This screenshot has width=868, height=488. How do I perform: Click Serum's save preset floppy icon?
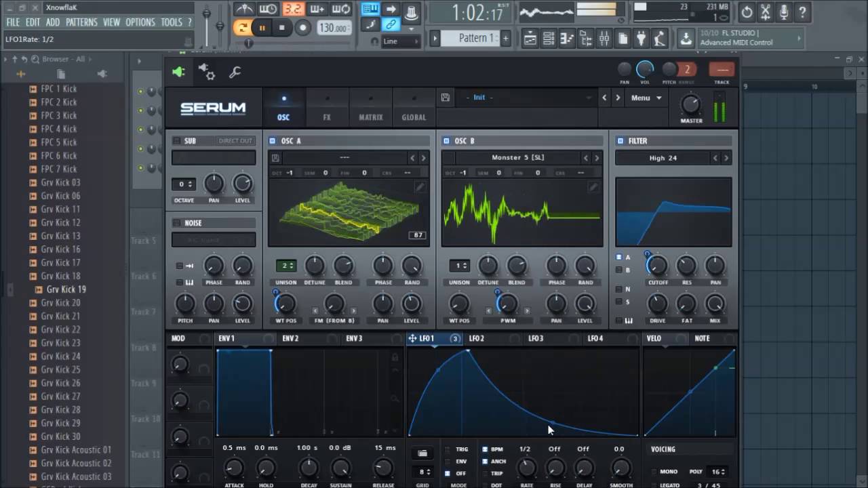click(446, 98)
